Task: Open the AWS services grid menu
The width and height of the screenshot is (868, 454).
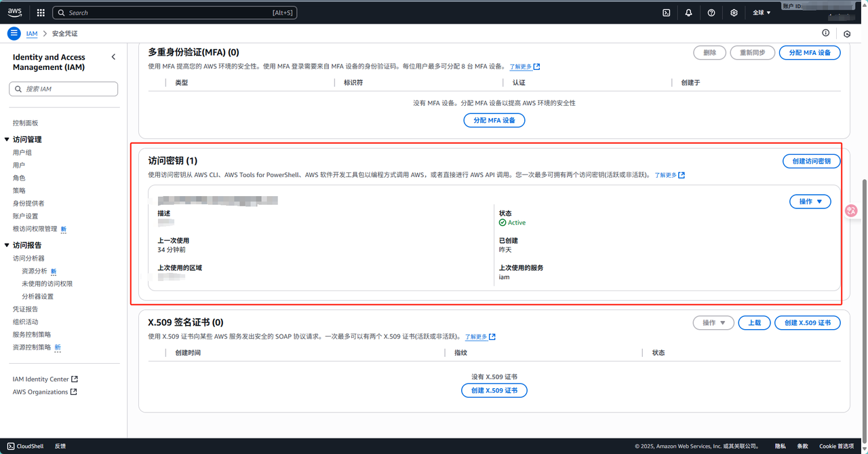Action: [41, 12]
